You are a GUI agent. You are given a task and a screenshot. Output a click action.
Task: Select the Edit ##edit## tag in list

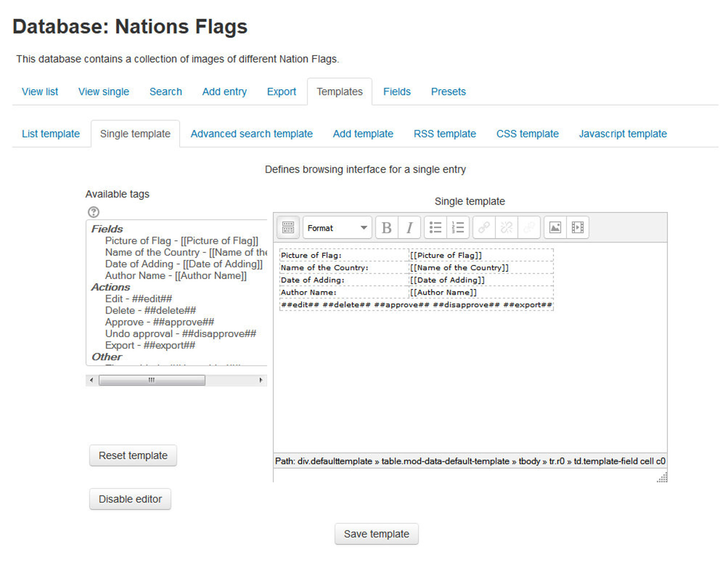pos(138,299)
